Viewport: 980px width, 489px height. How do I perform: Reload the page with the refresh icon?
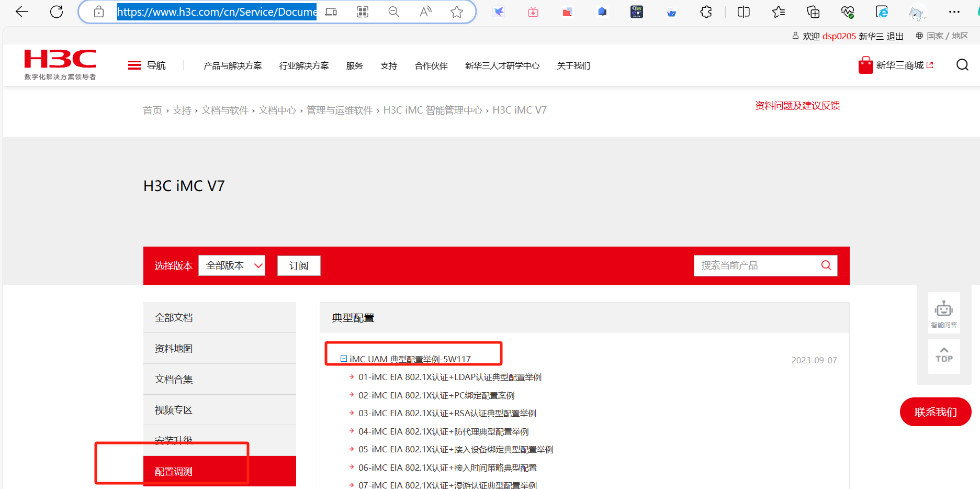[57, 12]
